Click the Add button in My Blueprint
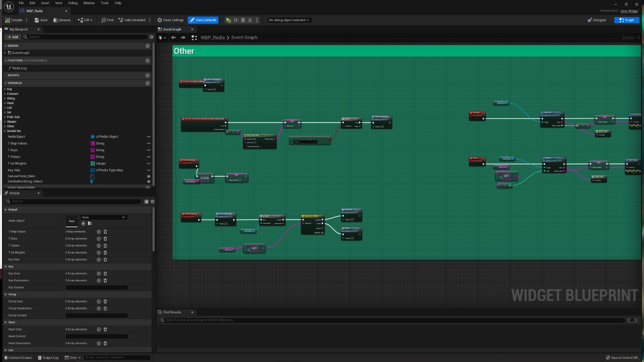 click(13, 37)
